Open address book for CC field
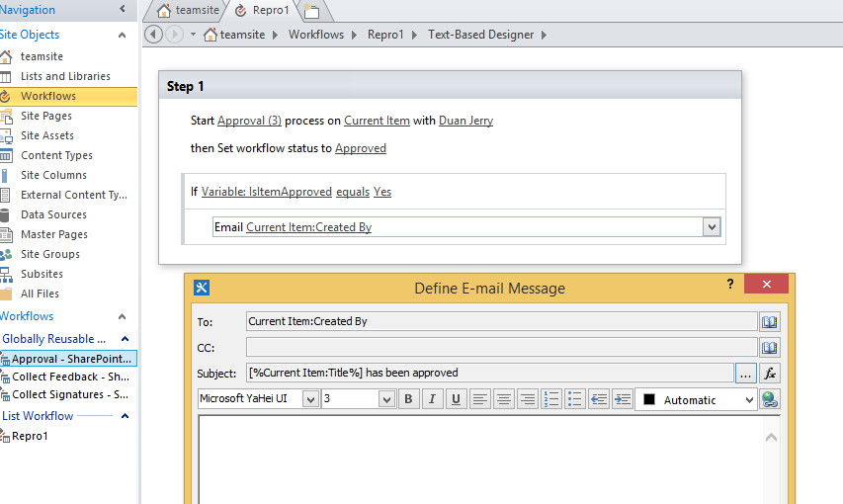The width and height of the screenshot is (843, 504). pyautogui.click(x=769, y=348)
